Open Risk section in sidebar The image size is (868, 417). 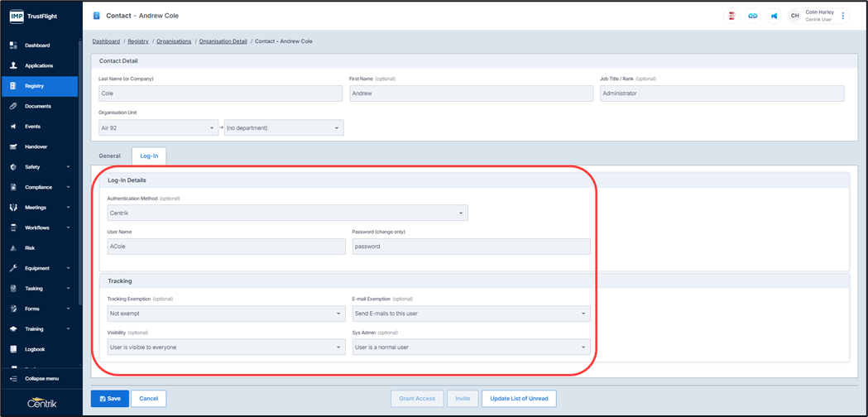(x=30, y=248)
